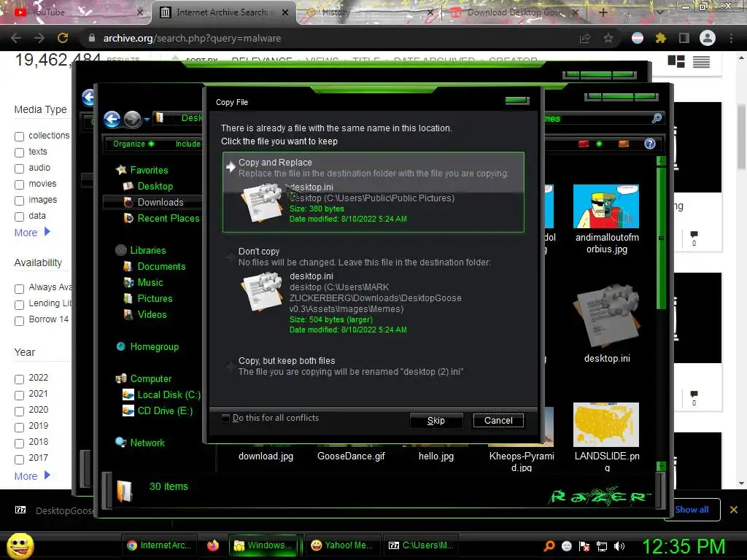
Task: Open Recent Places in navigation pane
Action: tap(169, 219)
